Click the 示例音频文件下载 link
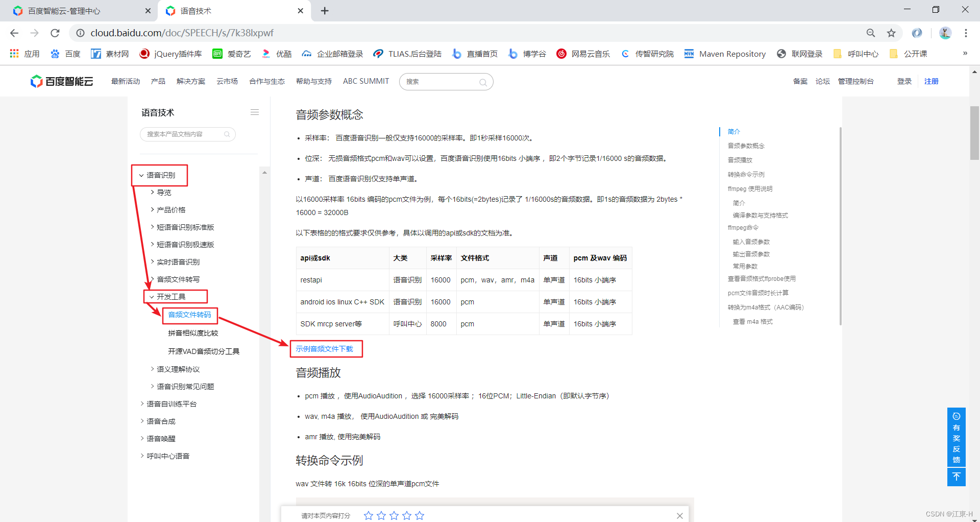Image resolution: width=980 pixels, height=522 pixels. click(325, 349)
